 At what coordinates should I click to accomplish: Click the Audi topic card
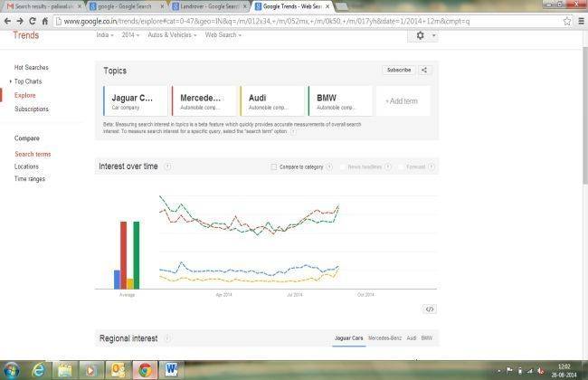pyautogui.click(x=272, y=101)
